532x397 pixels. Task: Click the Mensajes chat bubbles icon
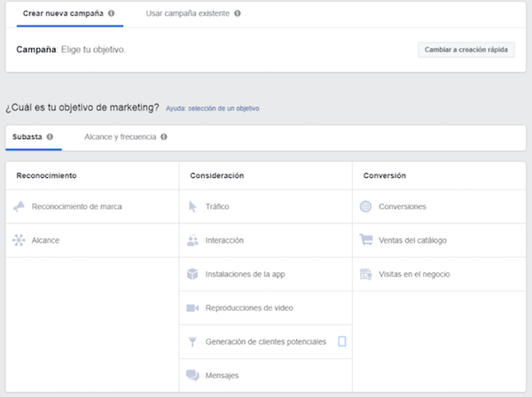point(192,376)
